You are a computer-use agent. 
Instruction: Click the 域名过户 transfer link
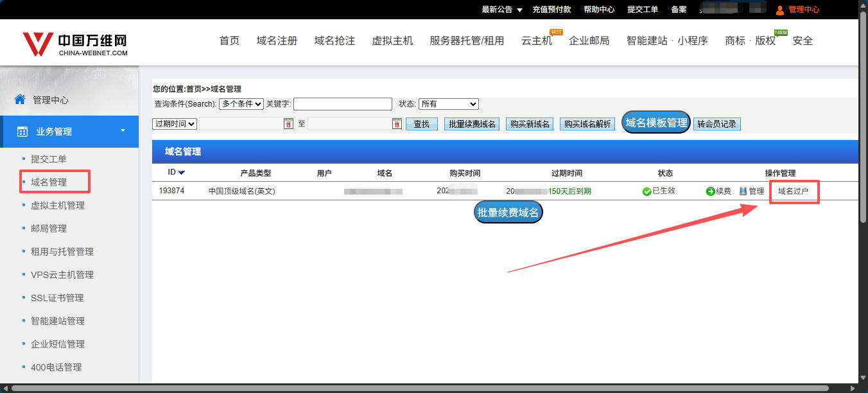click(793, 191)
